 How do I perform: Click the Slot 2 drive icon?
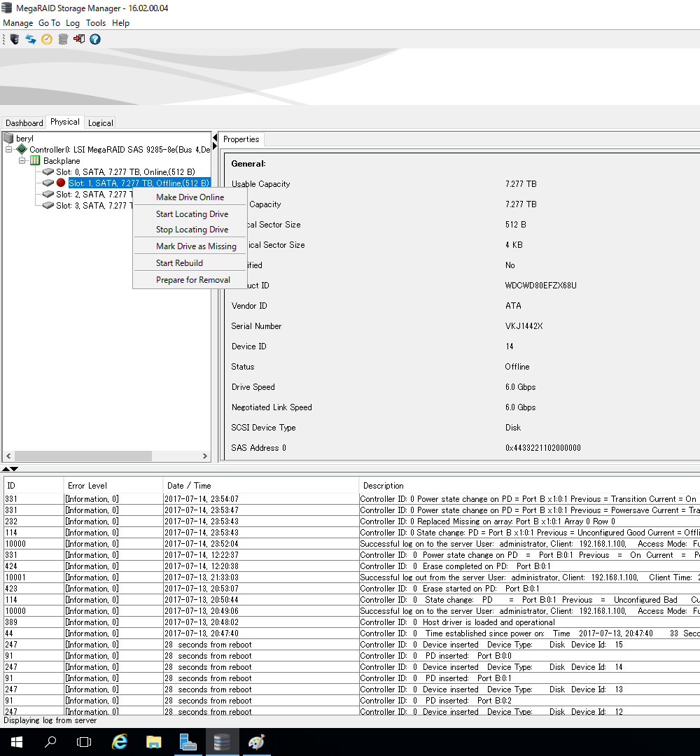point(48,194)
